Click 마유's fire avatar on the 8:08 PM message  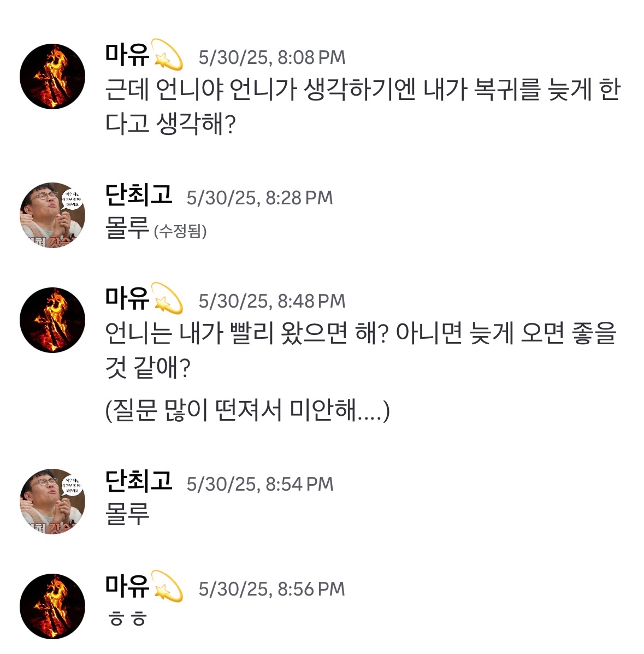(x=52, y=76)
